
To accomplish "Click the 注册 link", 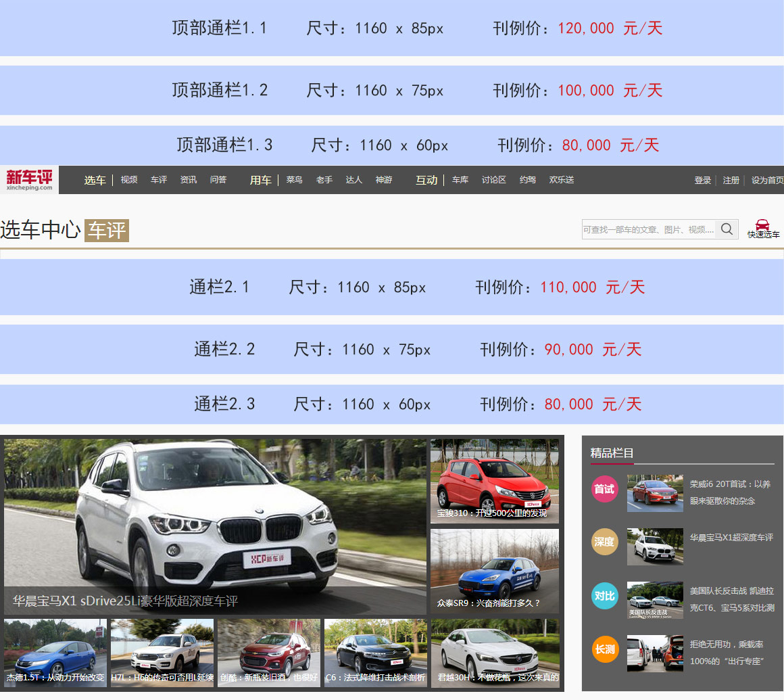I will (x=731, y=180).
